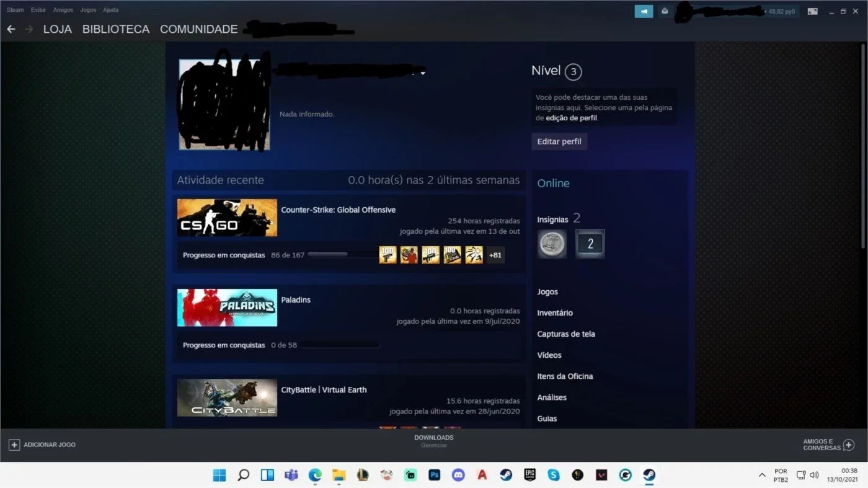
Task: Open Epic Games Launcher from taskbar
Action: [x=529, y=475]
